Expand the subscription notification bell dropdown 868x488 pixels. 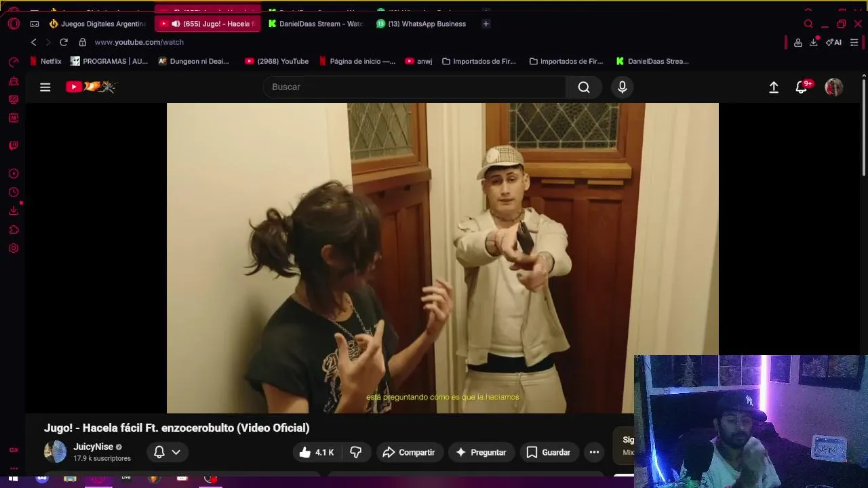coord(167,452)
